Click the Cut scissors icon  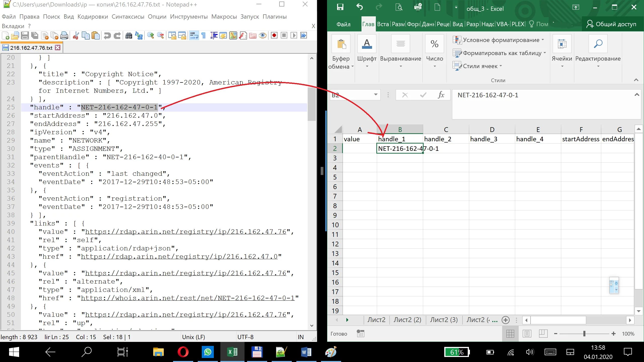[x=75, y=36]
